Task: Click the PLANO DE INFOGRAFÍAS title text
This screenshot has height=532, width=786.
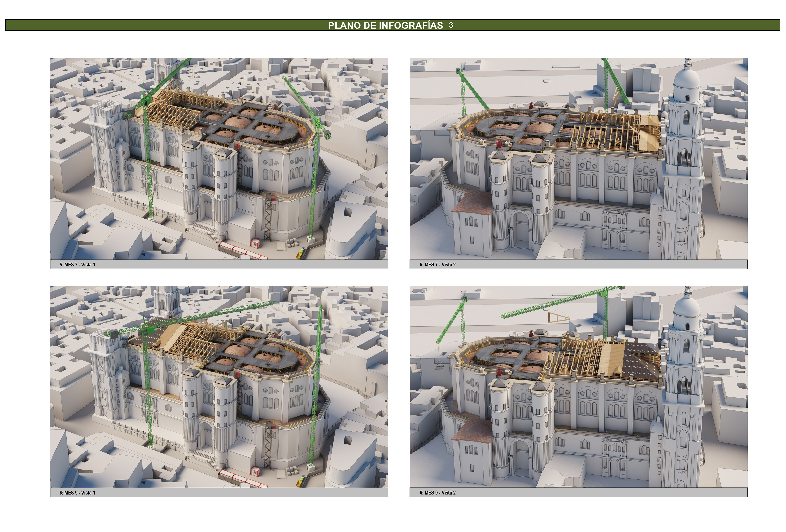Action: click(385, 25)
